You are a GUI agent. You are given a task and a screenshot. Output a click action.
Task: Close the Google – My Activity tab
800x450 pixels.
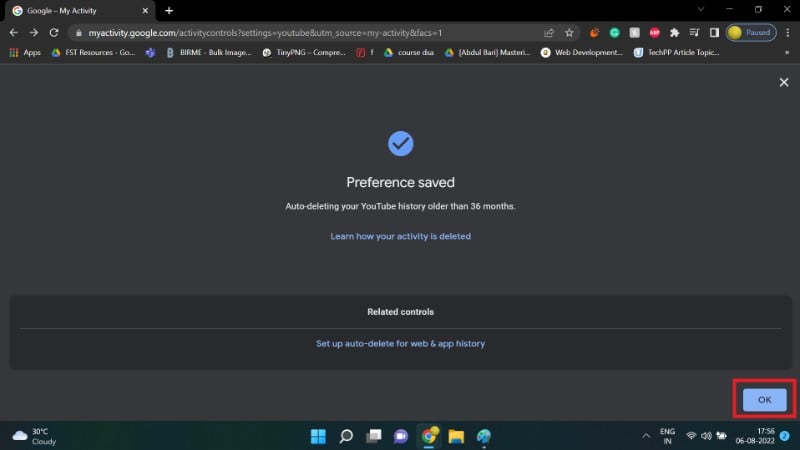(x=145, y=11)
